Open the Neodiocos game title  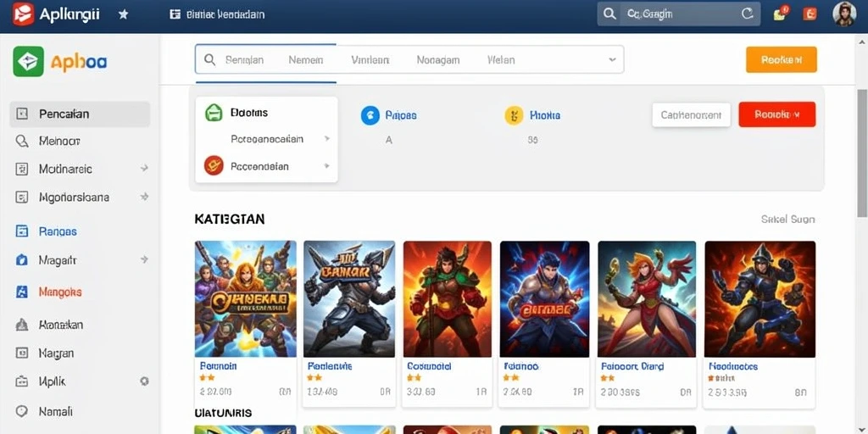coord(733,366)
